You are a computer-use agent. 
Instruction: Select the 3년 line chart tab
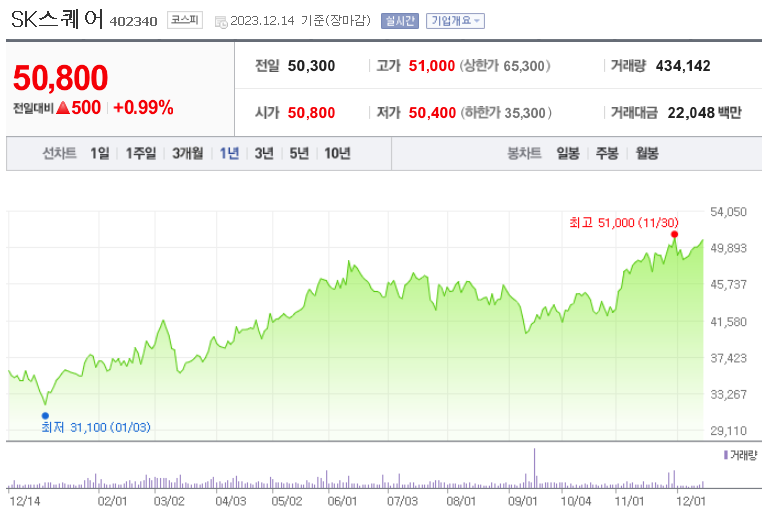coord(264,154)
